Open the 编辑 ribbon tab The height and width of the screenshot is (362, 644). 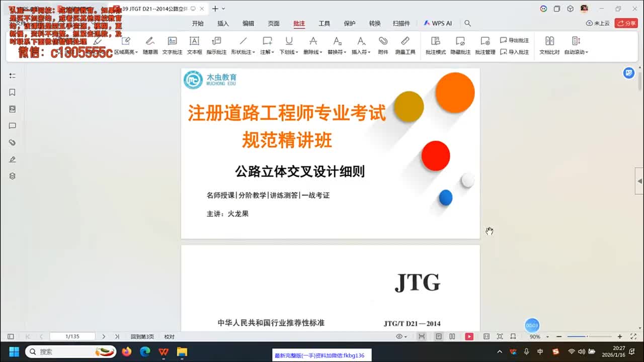tap(248, 23)
